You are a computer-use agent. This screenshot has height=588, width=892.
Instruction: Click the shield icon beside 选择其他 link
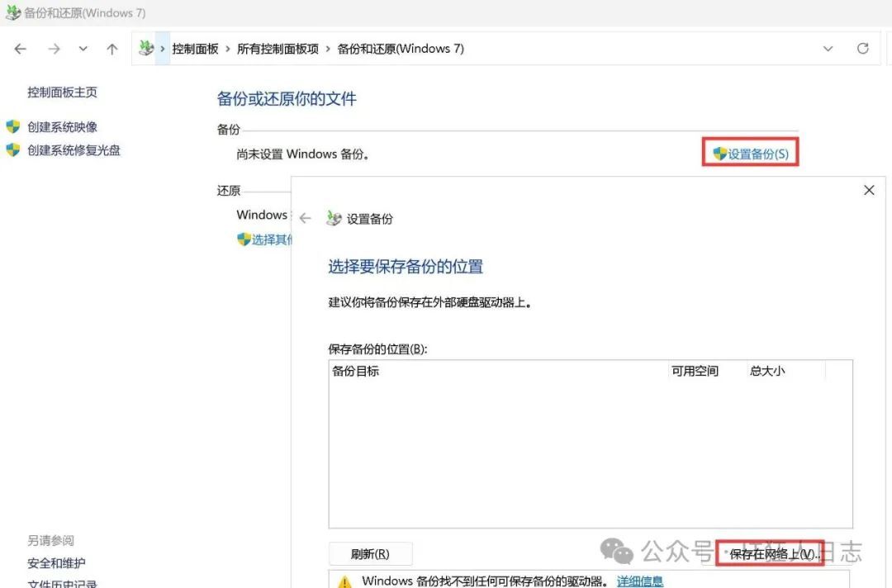(244, 239)
